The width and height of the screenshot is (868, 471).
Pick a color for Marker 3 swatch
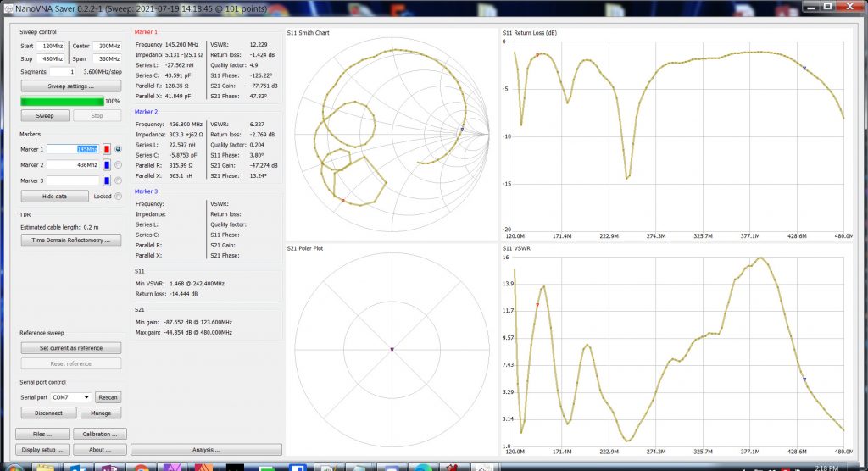tap(107, 180)
